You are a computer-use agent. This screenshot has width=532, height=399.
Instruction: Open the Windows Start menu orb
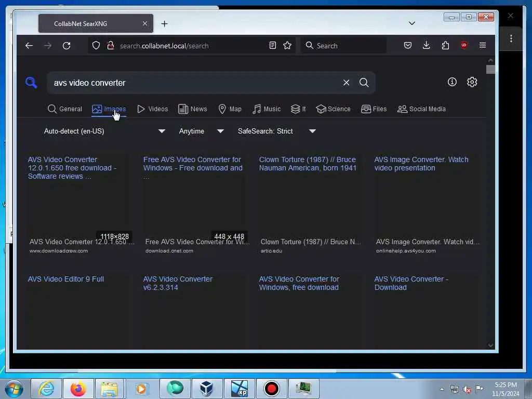click(14, 389)
